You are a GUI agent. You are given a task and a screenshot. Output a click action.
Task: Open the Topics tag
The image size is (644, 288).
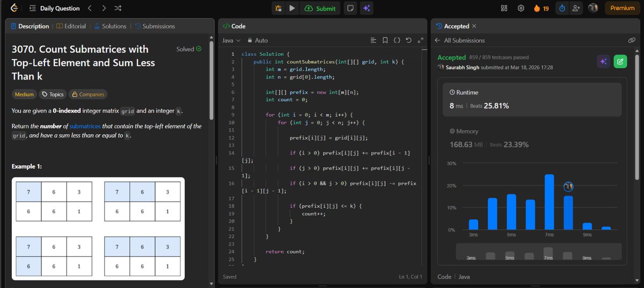53,94
